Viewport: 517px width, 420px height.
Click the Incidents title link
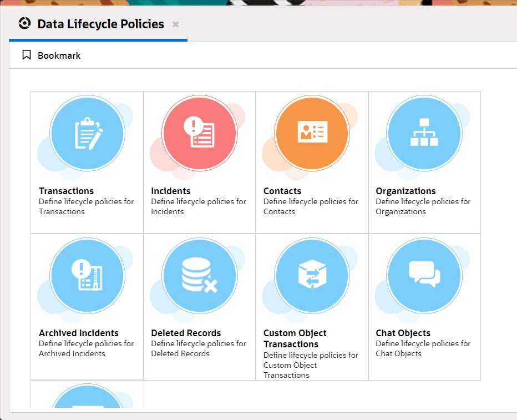click(171, 191)
